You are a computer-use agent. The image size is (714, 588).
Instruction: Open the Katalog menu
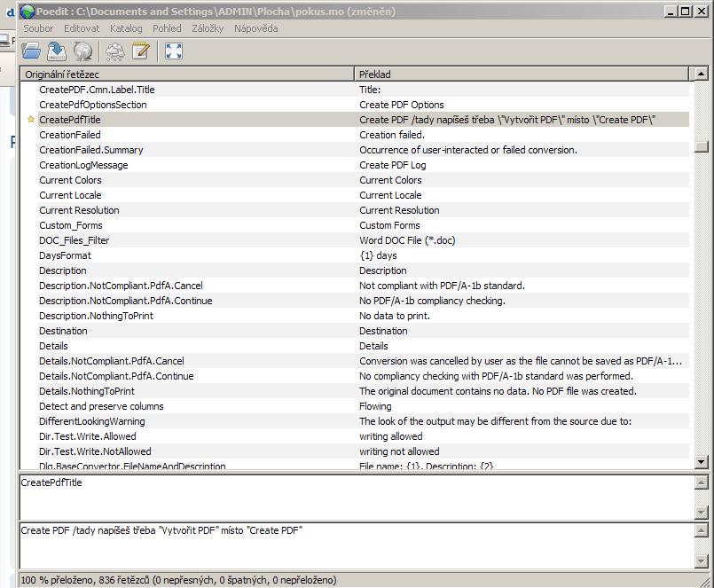126,28
